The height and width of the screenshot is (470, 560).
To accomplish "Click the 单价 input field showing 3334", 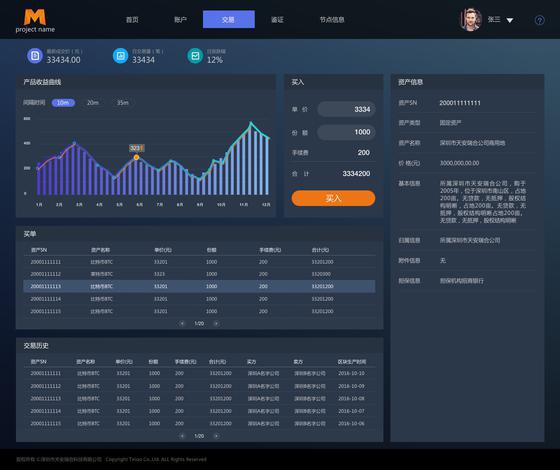I will 346,109.
